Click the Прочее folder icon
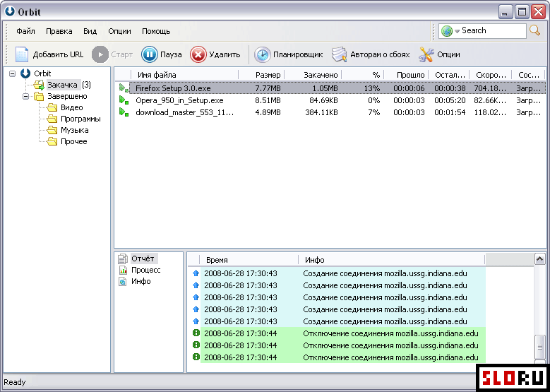Screen dimensions: 550x392 click(x=52, y=141)
